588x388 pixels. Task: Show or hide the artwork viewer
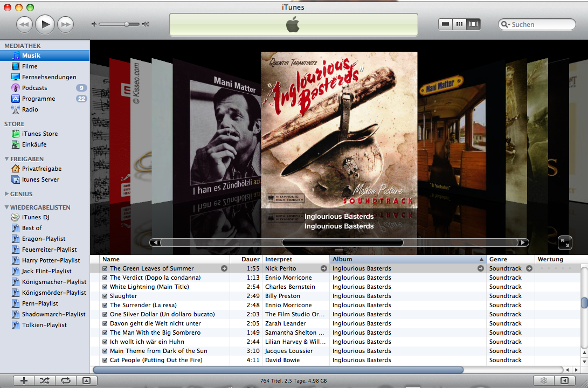point(87,381)
